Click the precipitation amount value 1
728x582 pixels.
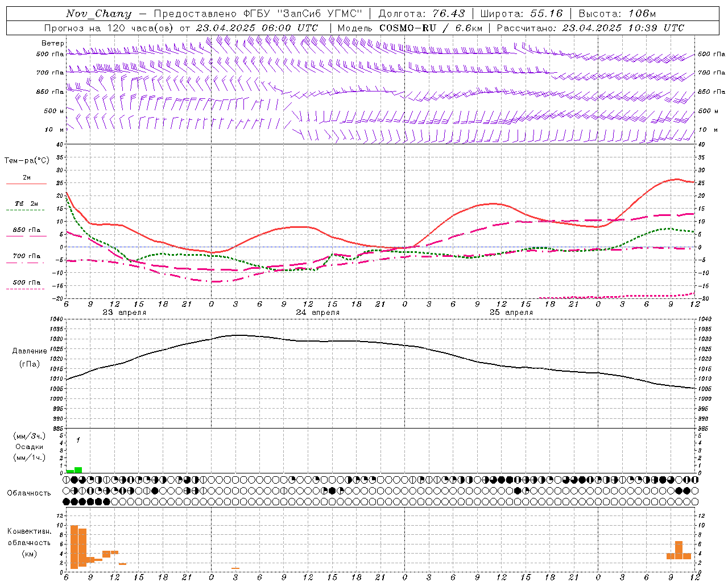pyautogui.click(x=78, y=440)
